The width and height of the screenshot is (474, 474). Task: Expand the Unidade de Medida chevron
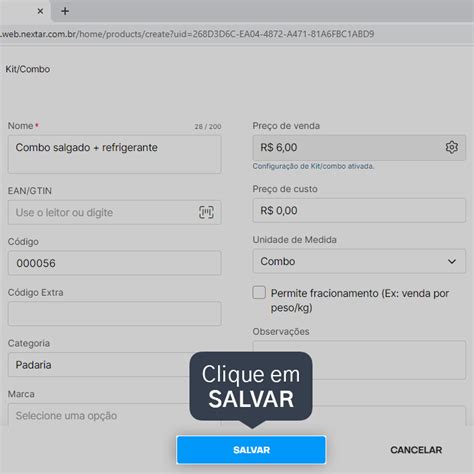pyautogui.click(x=452, y=261)
